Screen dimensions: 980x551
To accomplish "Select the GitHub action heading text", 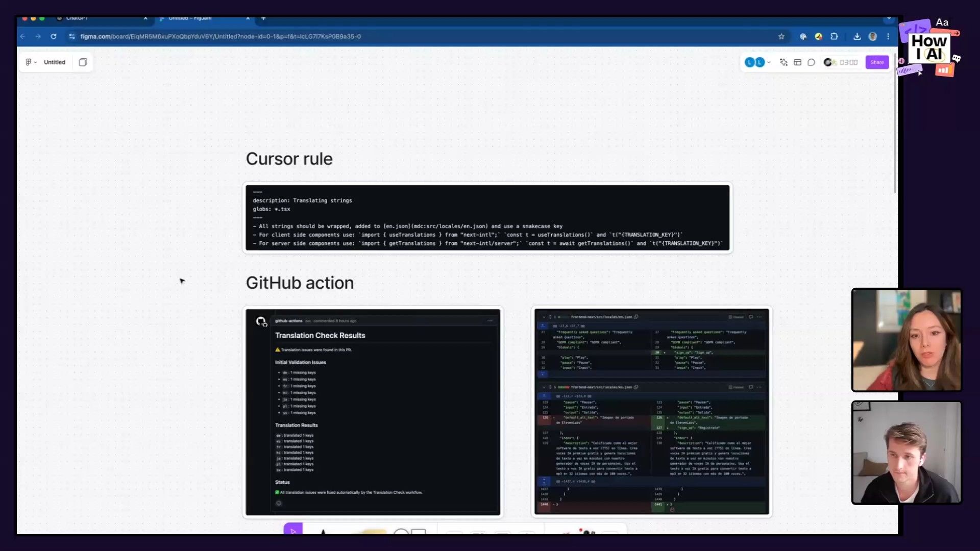I will (300, 283).
